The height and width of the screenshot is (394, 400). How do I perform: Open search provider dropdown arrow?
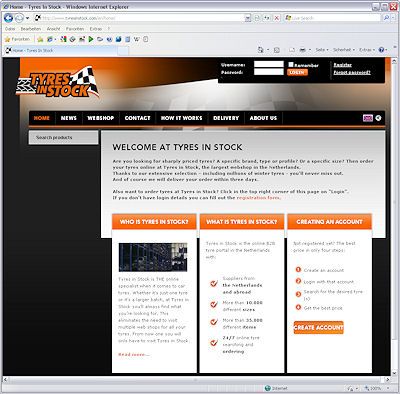393,18
